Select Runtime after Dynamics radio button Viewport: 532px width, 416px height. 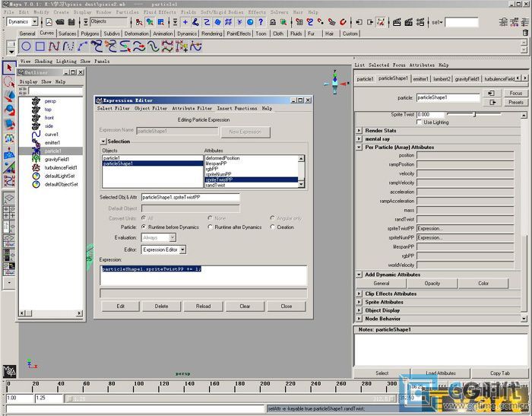pyautogui.click(x=211, y=227)
